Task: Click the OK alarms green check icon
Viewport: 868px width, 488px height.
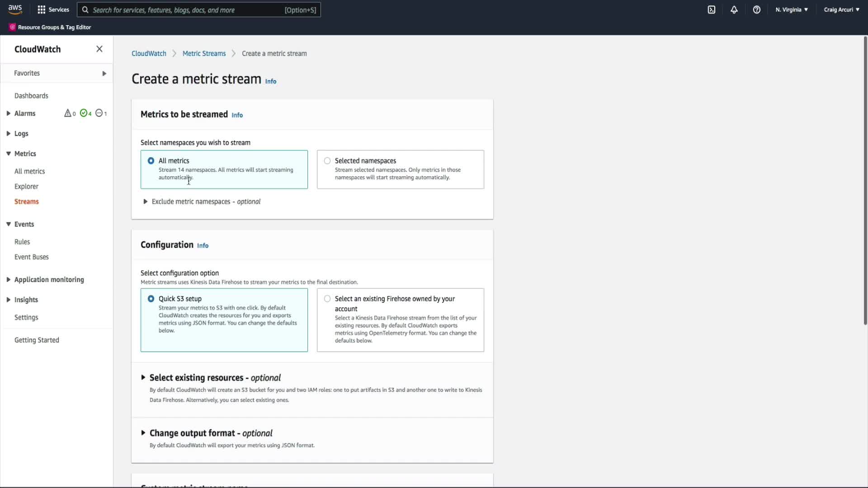Action: click(x=84, y=113)
